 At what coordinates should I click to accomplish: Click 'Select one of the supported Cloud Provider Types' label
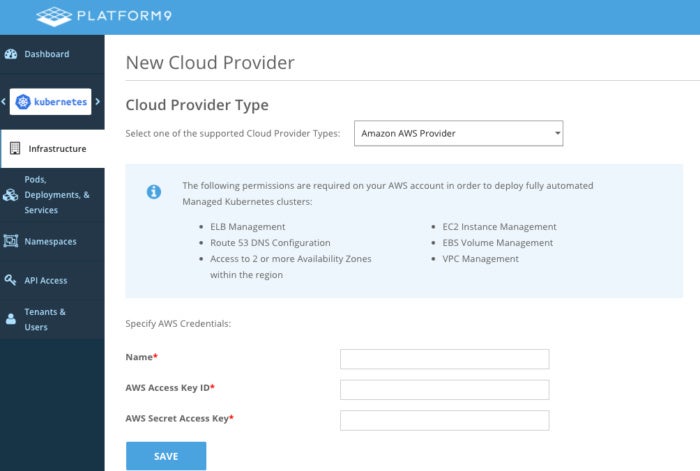[233, 133]
